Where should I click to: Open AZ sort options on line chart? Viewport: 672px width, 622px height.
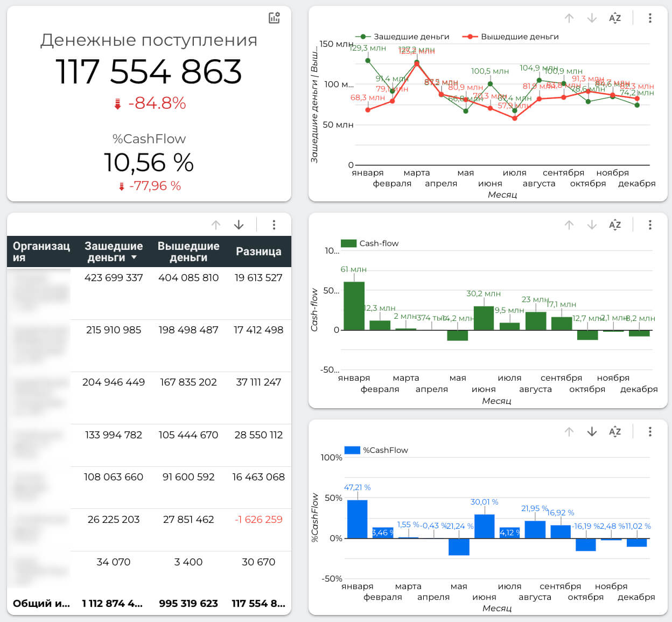pos(615,18)
